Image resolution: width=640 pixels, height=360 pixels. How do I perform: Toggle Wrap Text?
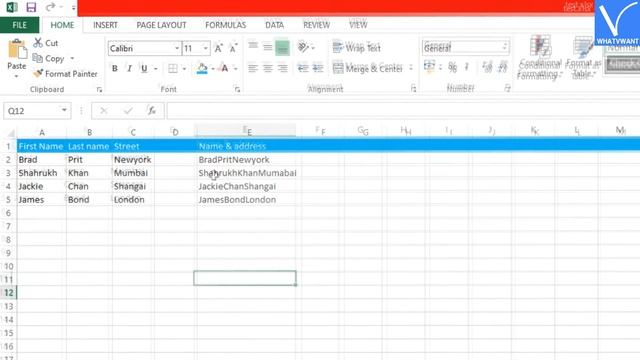coord(356,47)
